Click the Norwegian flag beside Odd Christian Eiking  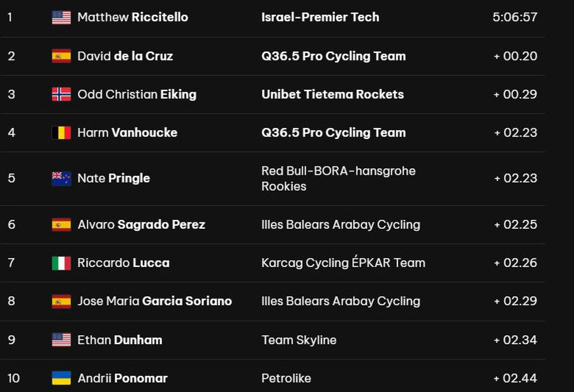(x=61, y=94)
